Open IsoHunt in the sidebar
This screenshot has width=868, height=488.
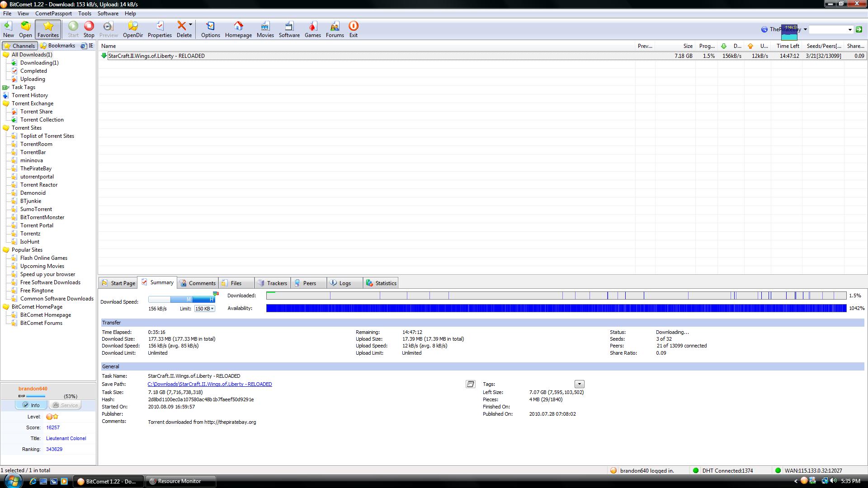(x=29, y=242)
